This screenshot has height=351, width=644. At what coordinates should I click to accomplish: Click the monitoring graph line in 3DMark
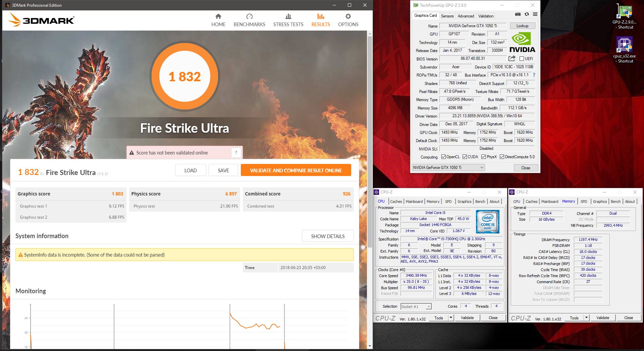(x=255, y=325)
